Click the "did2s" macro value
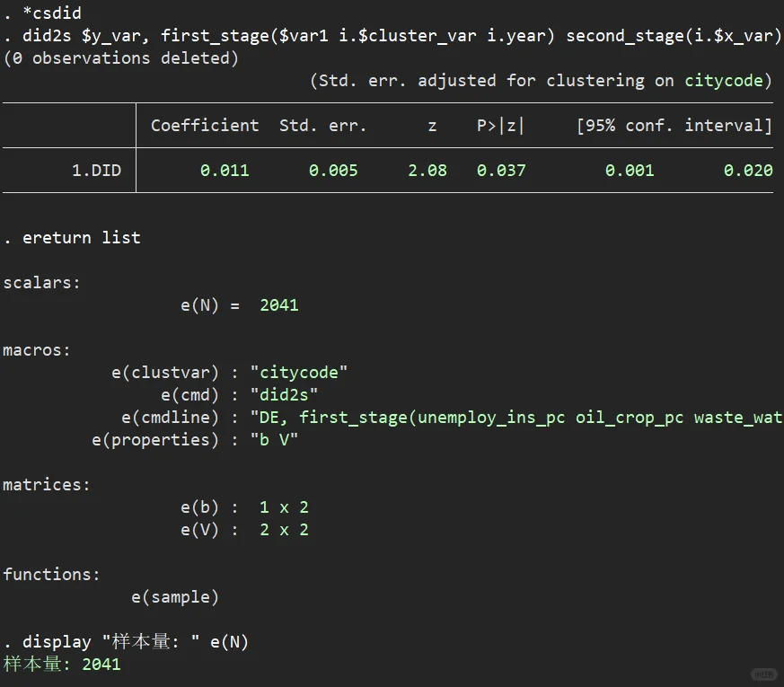Screen dimensions: 784x687 (284, 395)
